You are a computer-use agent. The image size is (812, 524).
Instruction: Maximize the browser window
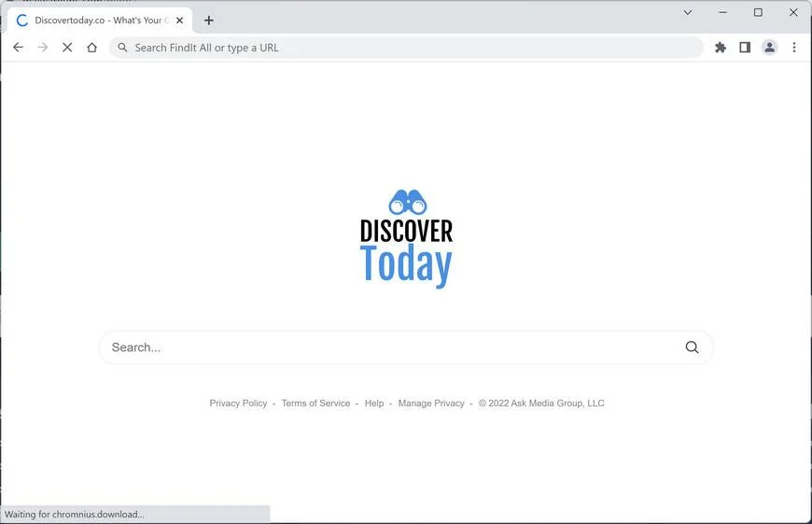[758, 12]
